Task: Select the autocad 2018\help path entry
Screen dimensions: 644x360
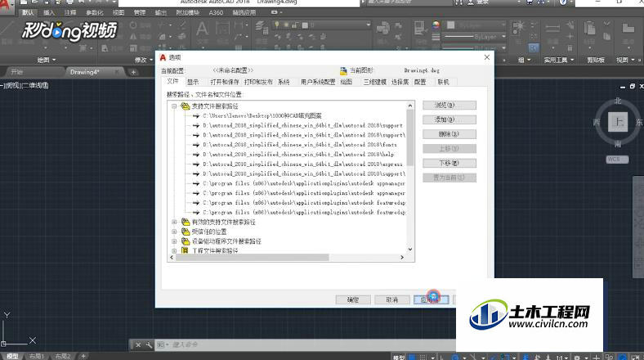Action: click(x=298, y=155)
